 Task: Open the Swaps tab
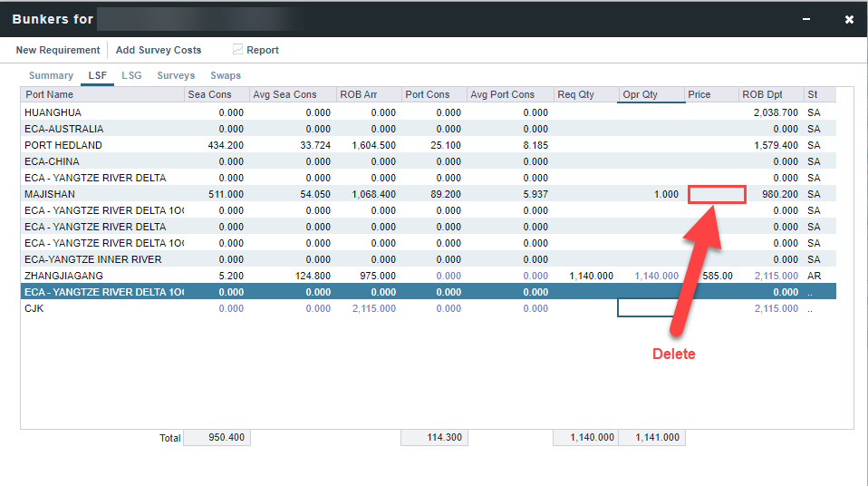(226, 75)
